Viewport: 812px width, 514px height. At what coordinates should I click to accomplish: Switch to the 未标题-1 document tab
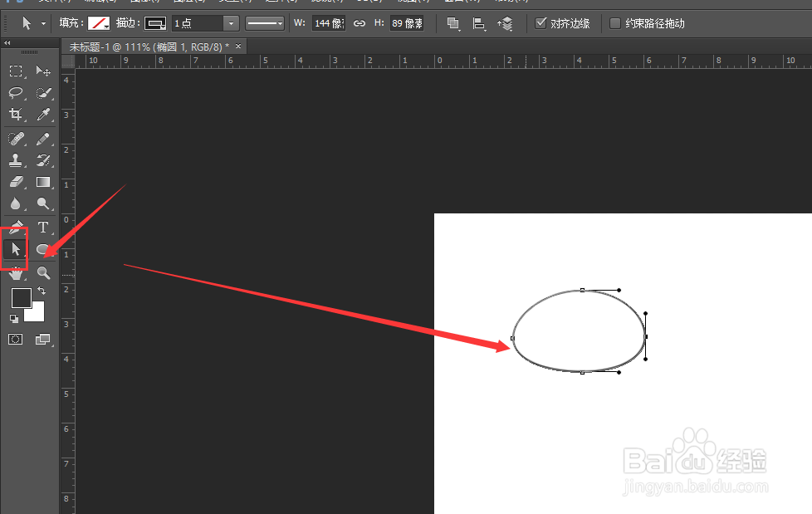(x=149, y=47)
